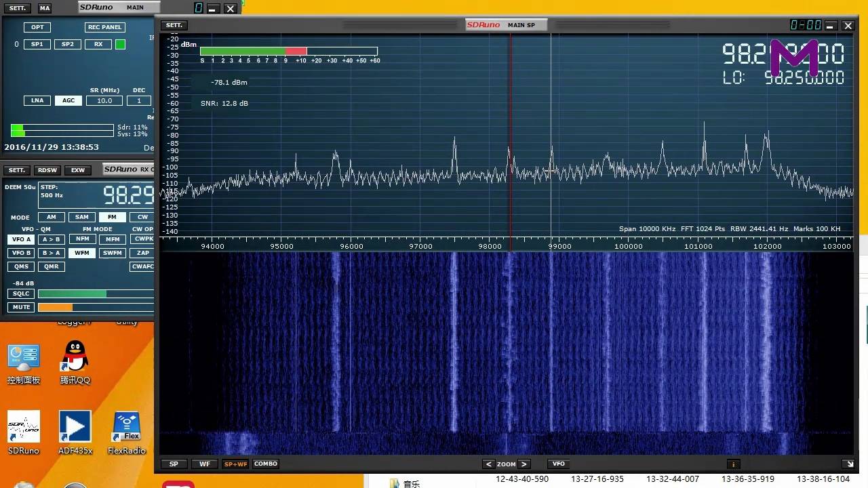Image resolution: width=868 pixels, height=488 pixels.
Task: Click the 500 Hz STEP field
Action: tap(52, 195)
